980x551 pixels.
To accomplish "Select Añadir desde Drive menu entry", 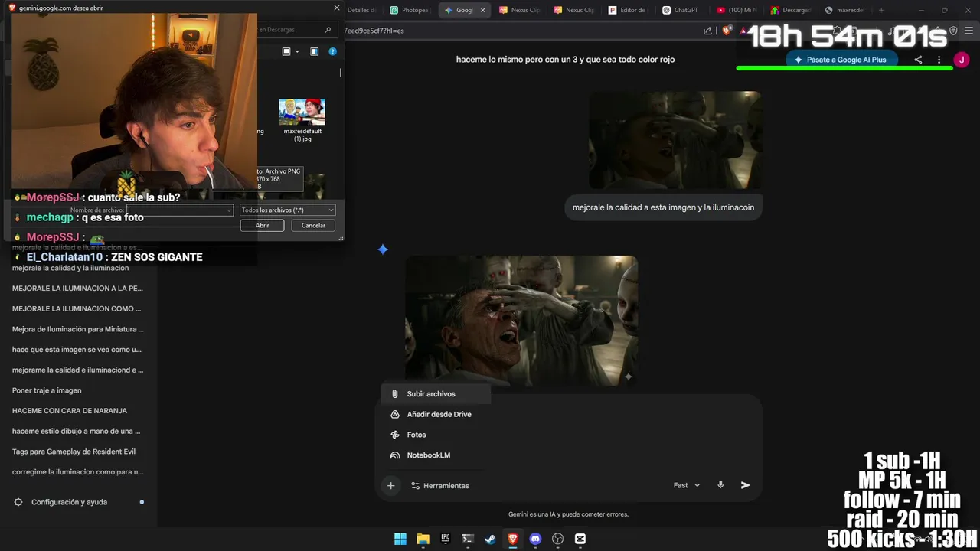I will (436, 414).
